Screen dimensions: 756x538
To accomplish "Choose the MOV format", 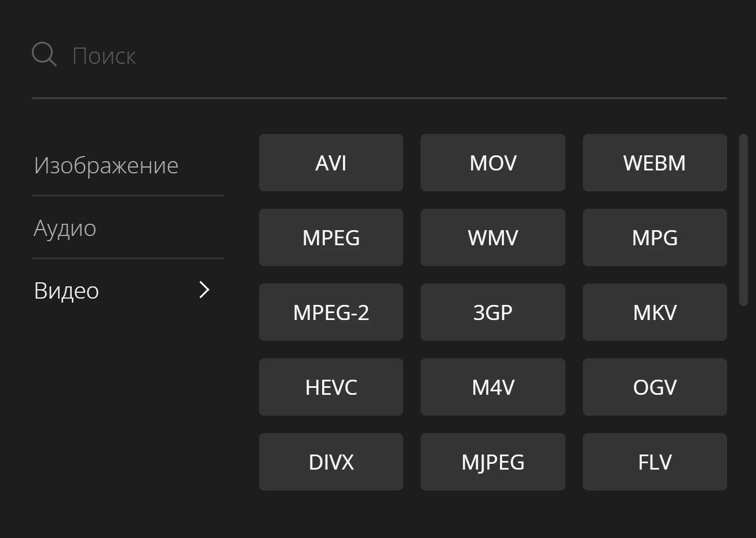I will (x=492, y=163).
